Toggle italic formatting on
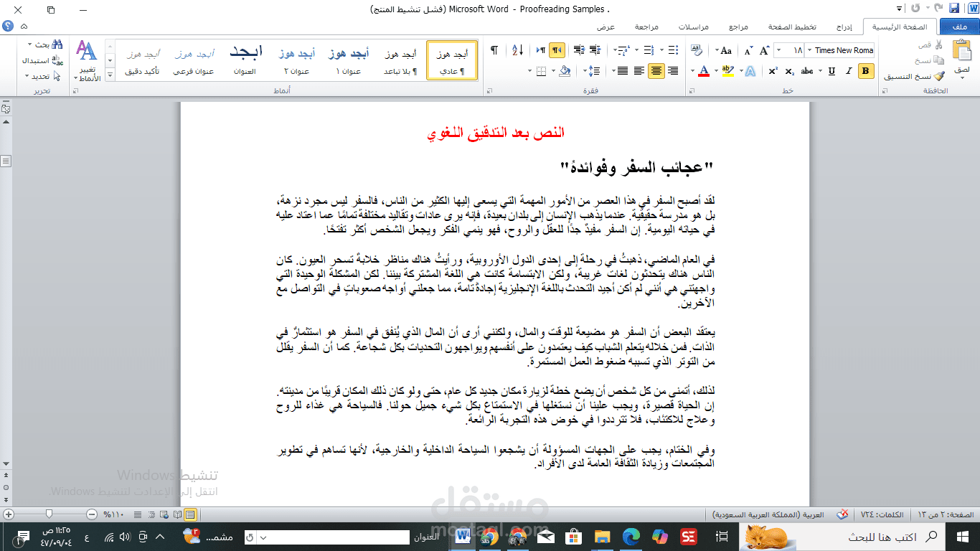The height and width of the screenshot is (551, 980). 848,71
